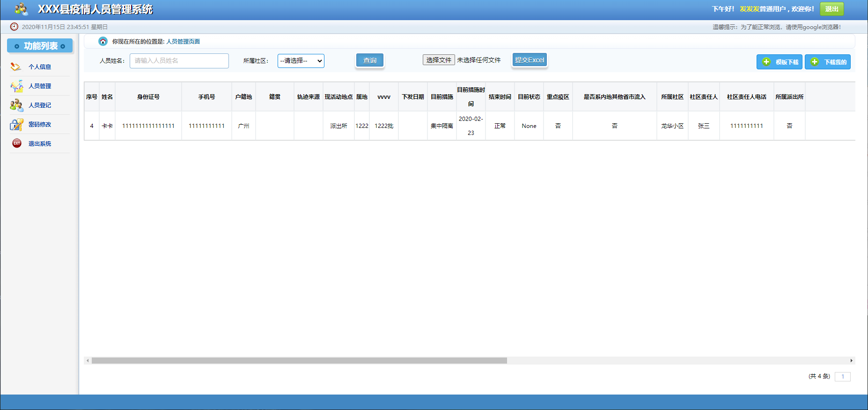The width and height of the screenshot is (868, 410).
Task: Click the 目前状态 column header
Action: [x=529, y=97]
